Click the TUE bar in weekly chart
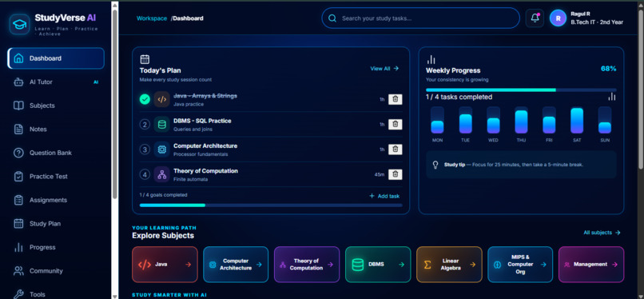 tap(465, 121)
